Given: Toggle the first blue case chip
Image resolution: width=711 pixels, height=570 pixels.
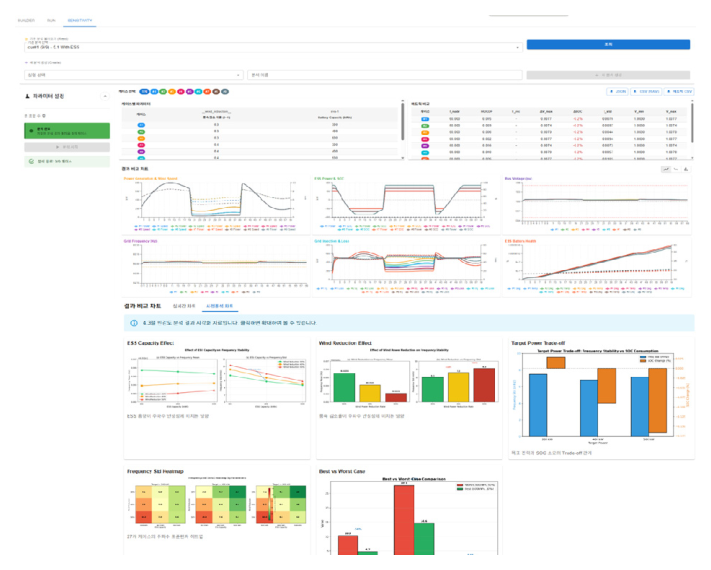Looking at the screenshot, I should (x=145, y=91).
